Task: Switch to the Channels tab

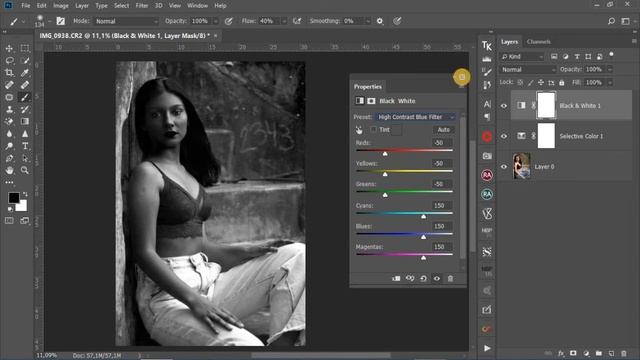Action: [x=538, y=42]
